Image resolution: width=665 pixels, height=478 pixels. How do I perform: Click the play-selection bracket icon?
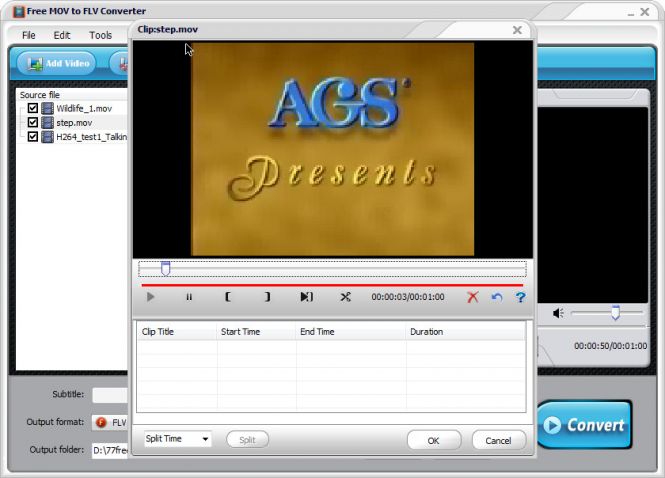306,297
